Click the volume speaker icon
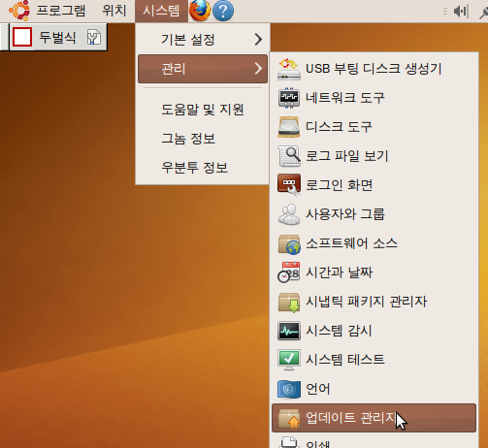This screenshot has height=448, width=488. (461, 12)
